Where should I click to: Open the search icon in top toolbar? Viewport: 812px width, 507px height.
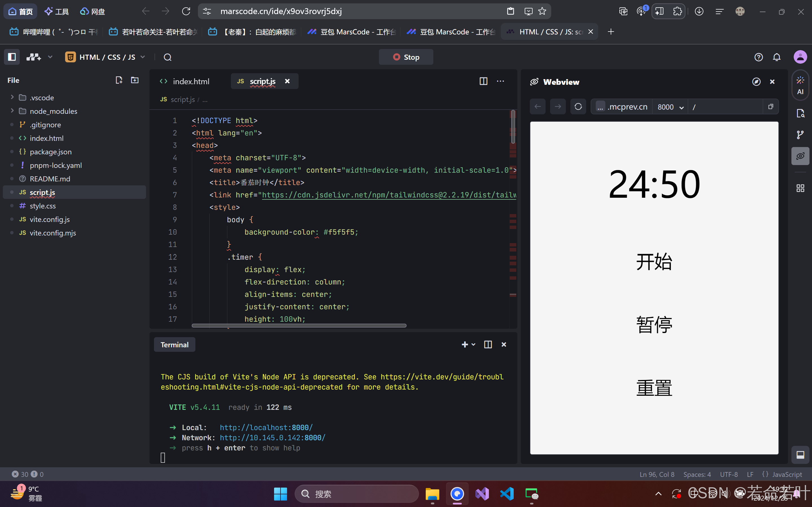point(167,57)
